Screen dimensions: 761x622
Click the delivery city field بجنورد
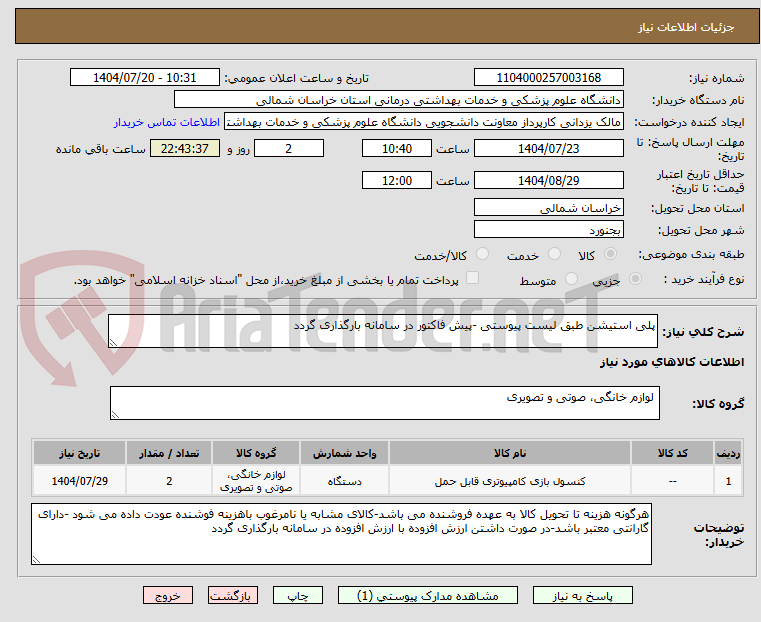point(548,229)
